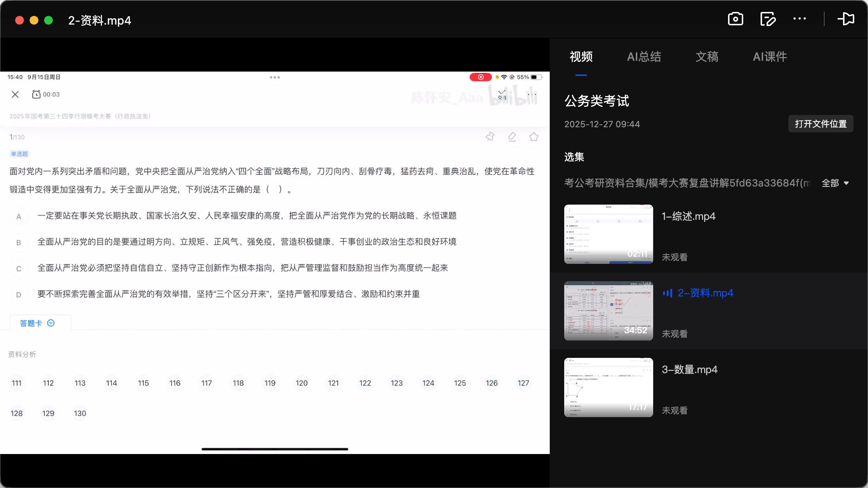Select answer option A
This screenshot has height=488, width=868.
pos(18,216)
